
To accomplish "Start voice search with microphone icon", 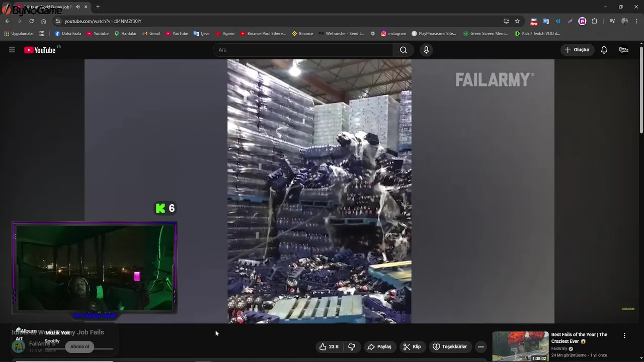I will [426, 50].
